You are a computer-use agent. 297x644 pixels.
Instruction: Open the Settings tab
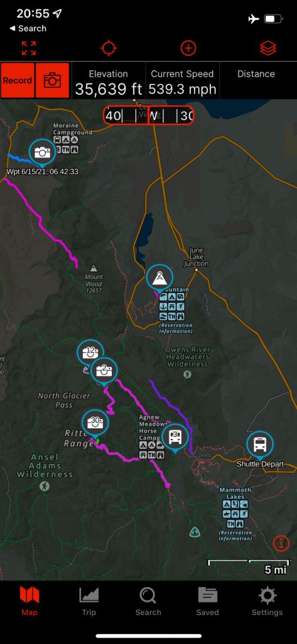coord(267,602)
